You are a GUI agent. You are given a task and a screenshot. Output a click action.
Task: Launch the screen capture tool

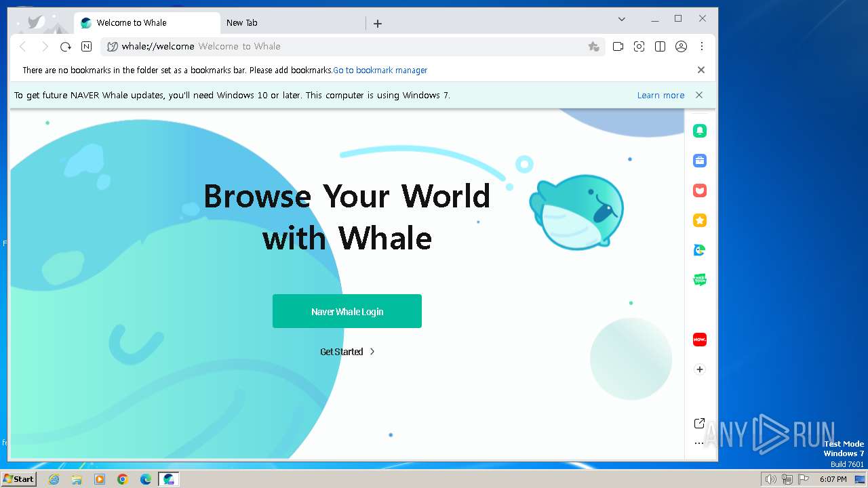click(x=639, y=47)
